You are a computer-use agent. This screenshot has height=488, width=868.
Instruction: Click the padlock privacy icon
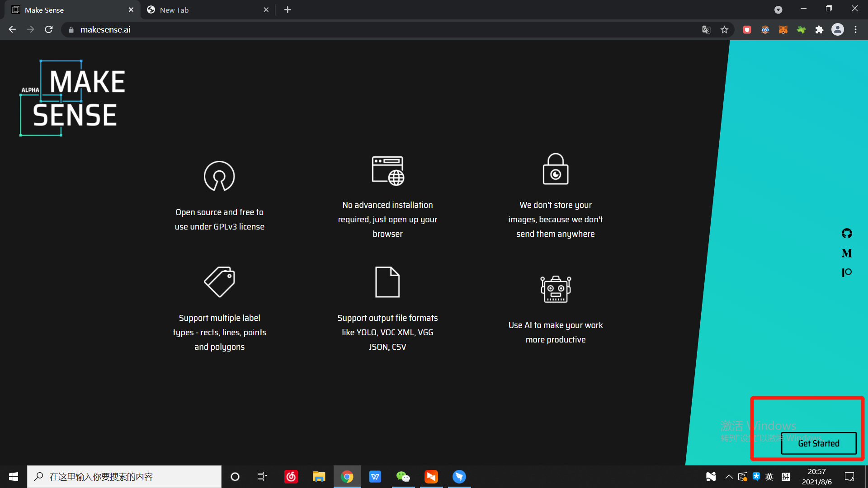point(555,169)
